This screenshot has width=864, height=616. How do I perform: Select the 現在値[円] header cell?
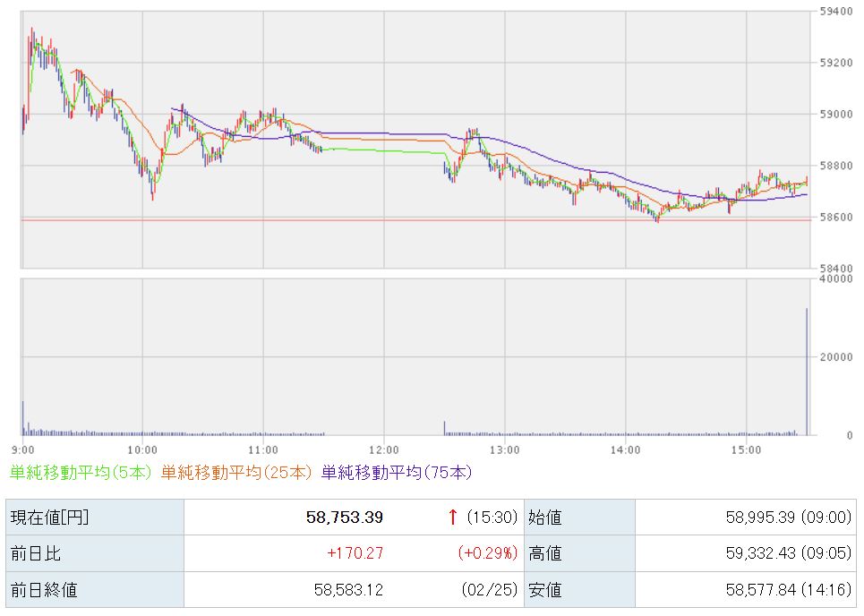(x=49, y=517)
